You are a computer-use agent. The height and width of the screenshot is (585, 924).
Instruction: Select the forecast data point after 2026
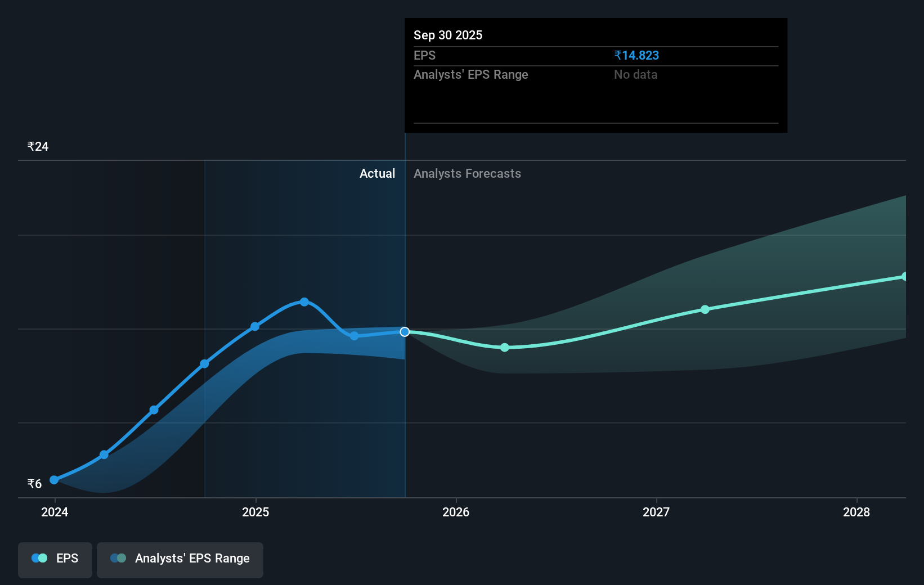[505, 348]
